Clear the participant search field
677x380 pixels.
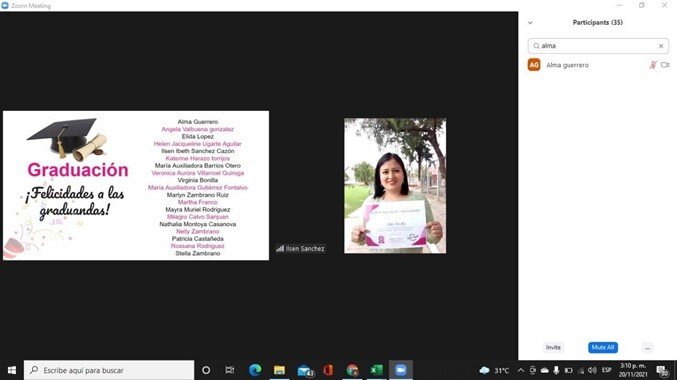(661, 46)
